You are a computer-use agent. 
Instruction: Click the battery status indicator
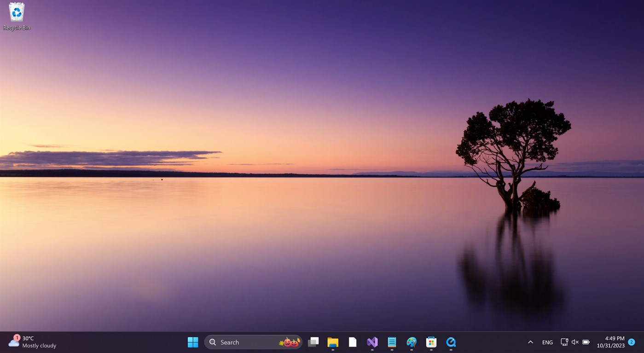click(x=586, y=342)
